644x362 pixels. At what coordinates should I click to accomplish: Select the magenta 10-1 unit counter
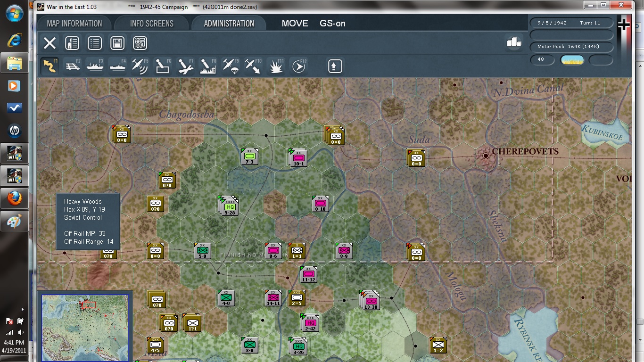click(298, 157)
